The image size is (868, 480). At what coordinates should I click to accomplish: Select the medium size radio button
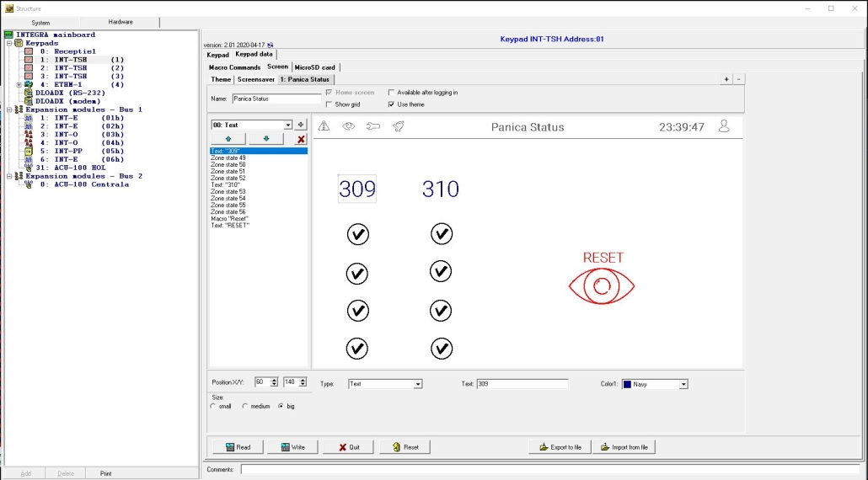point(245,406)
